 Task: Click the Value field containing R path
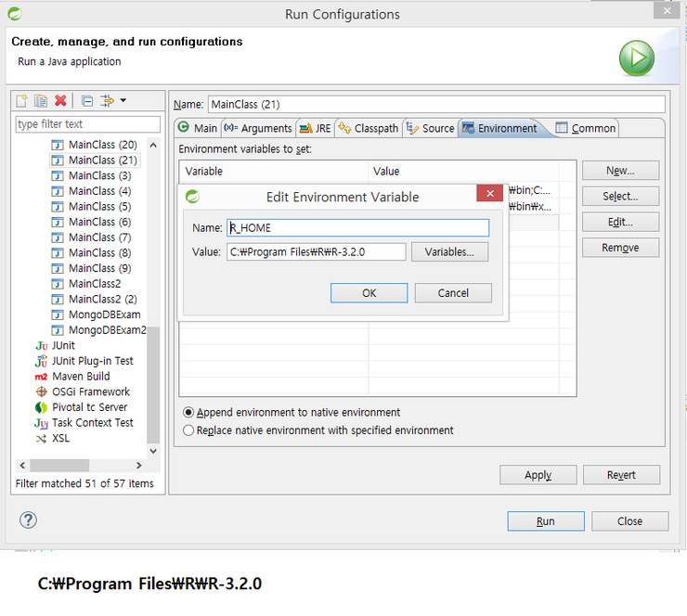click(x=316, y=252)
